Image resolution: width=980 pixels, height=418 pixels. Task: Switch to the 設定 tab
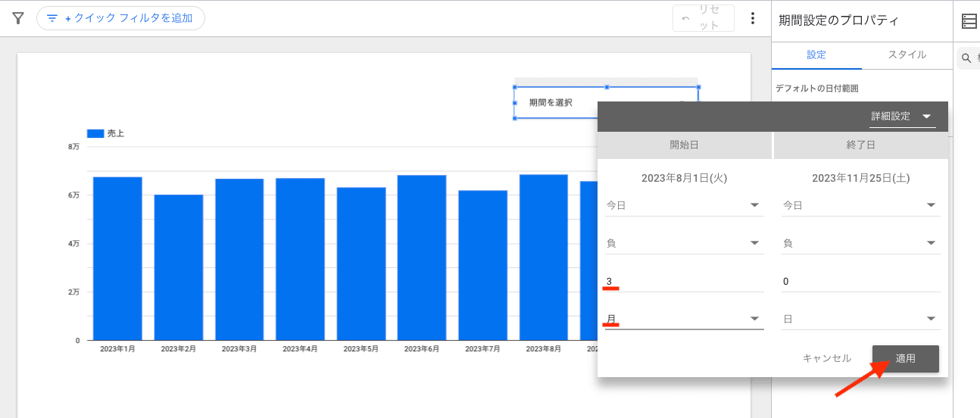coord(816,55)
